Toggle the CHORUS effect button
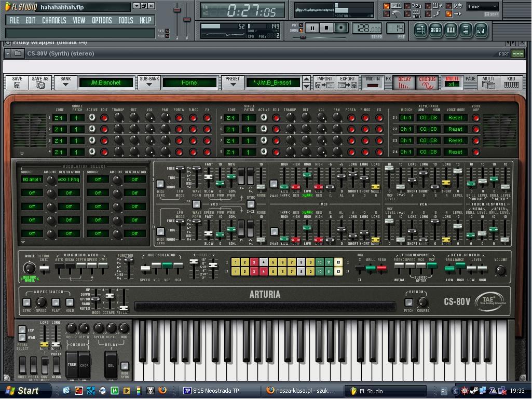Screen dimensions: 532x400 tap(427, 82)
